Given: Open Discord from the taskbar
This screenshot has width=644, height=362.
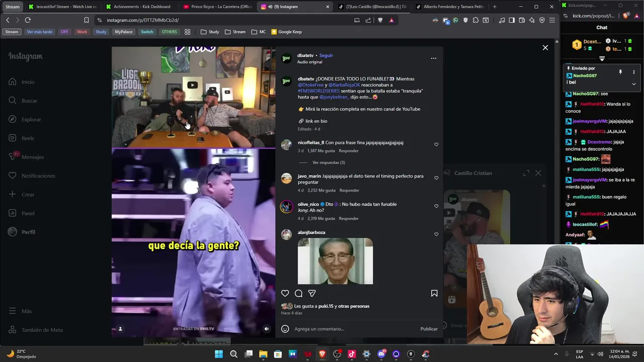Looking at the screenshot, I should (x=381, y=354).
